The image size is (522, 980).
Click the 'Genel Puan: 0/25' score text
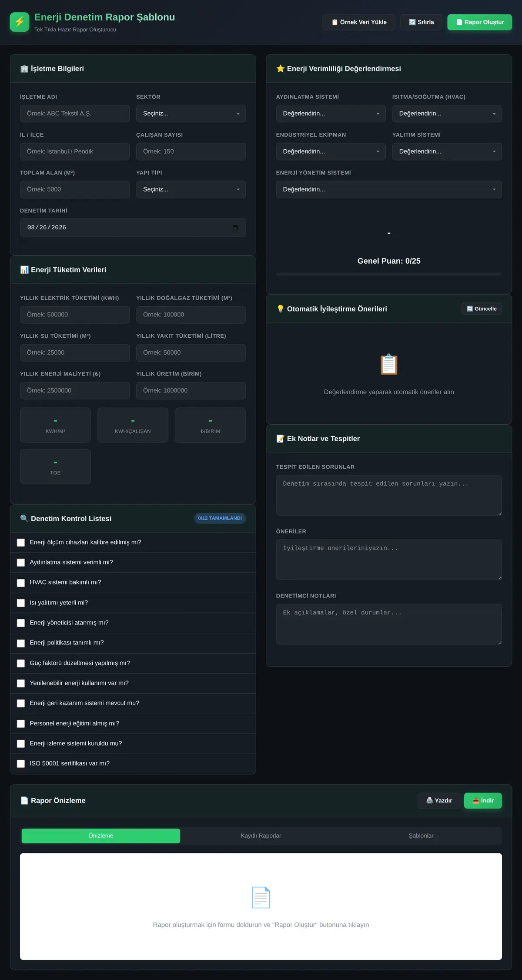point(389,261)
